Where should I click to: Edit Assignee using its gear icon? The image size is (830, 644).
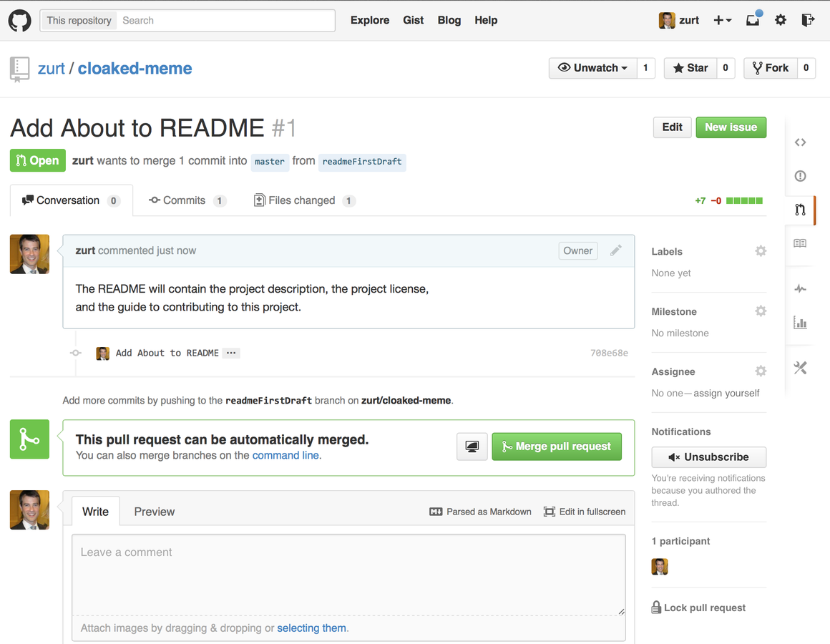click(x=761, y=371)
